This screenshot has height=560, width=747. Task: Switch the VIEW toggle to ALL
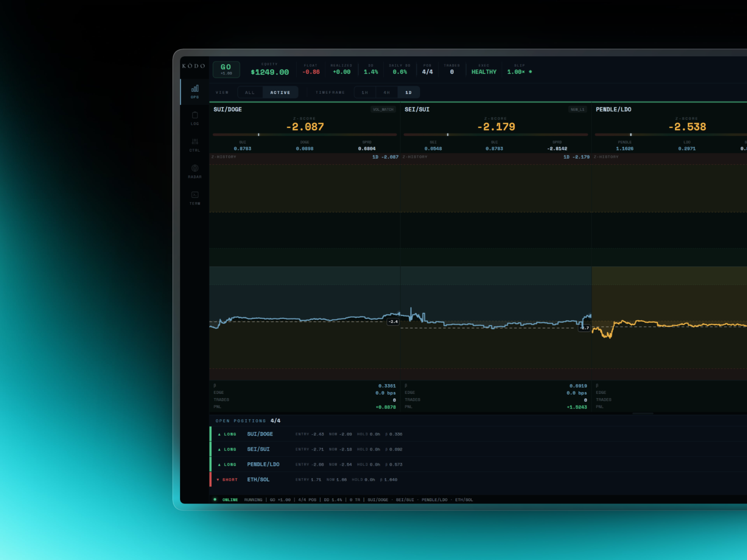coord(250,93)
